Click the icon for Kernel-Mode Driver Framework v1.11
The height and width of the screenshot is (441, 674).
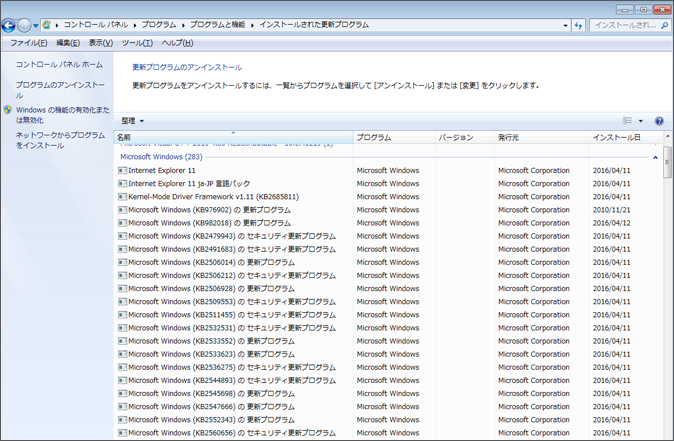pos(123,197)
